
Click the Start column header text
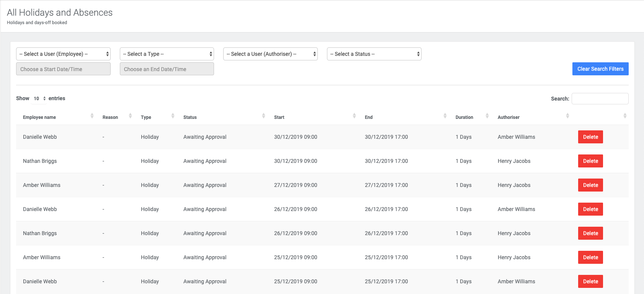tap(279, 117)
